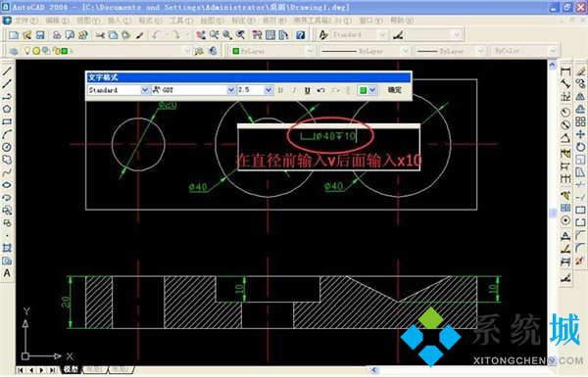The width and height of the screenshot is (588, 378).
Task: Click the Save icon in toolbar
Action: (40, 35)
